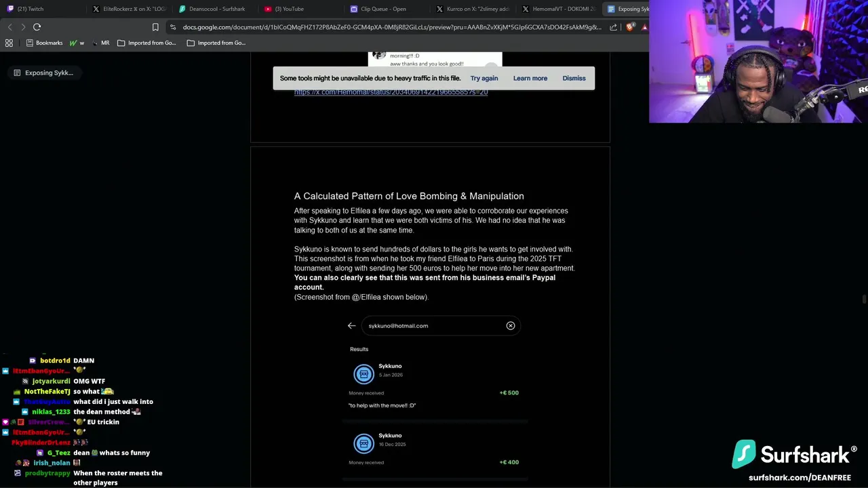Click Try again in the traffic notice
The width and height of the screenshot is (868, 488).
(x=484, y=78)
